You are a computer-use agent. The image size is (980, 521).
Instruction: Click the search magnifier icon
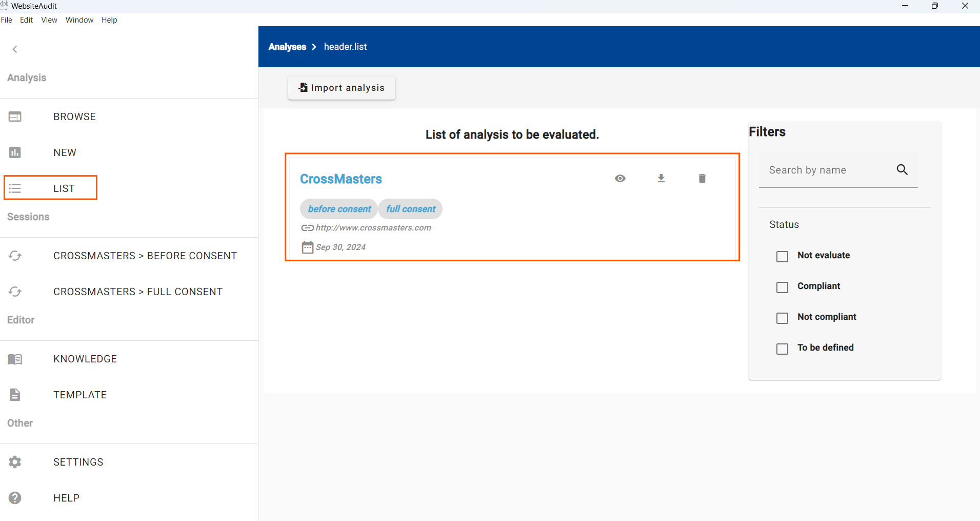(902, 170)
